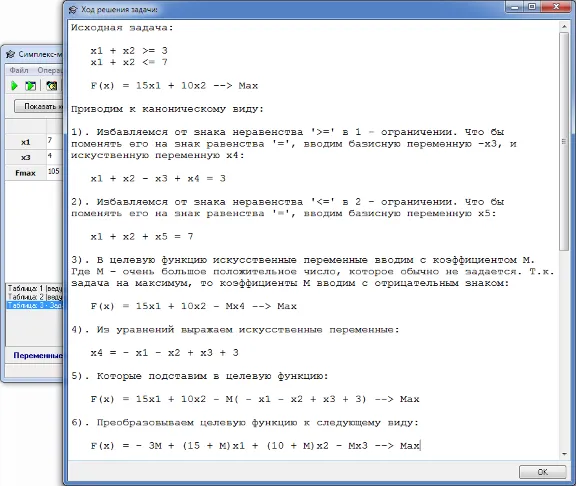Viewport: 576px width, 486px height.
Task: Click the line 'F(x) = 15x1 + 10x2 - Mx4 --> Max'
Action: [194, 306]
